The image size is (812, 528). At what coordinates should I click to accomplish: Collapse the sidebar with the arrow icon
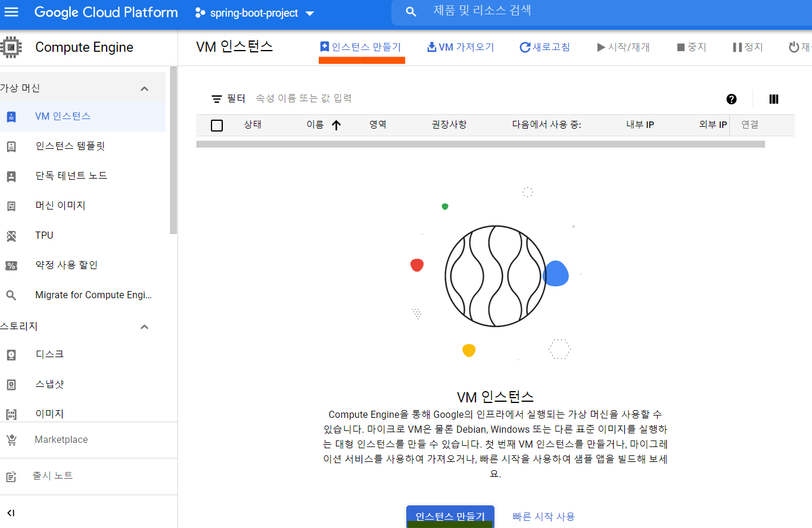(x=11, y=513)
